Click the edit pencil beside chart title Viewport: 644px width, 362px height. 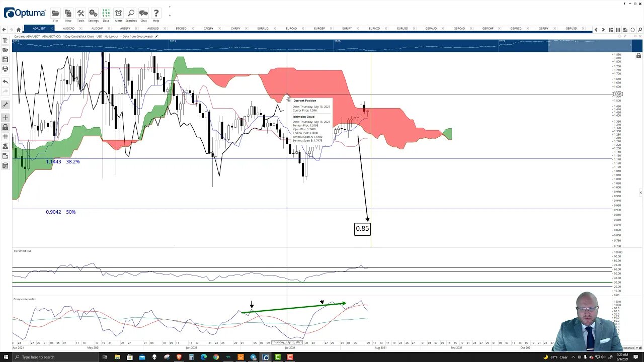tap(156, 36)
